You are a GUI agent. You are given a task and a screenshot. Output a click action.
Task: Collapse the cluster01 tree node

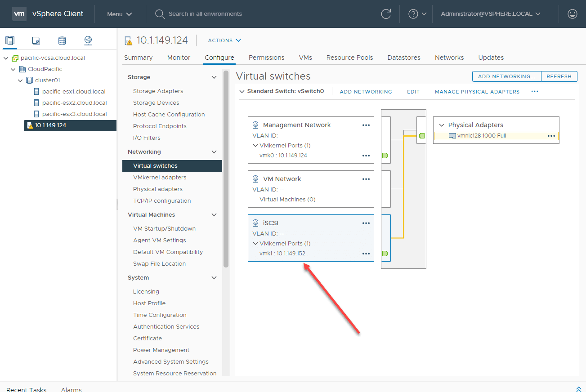[x=20, y=80]
